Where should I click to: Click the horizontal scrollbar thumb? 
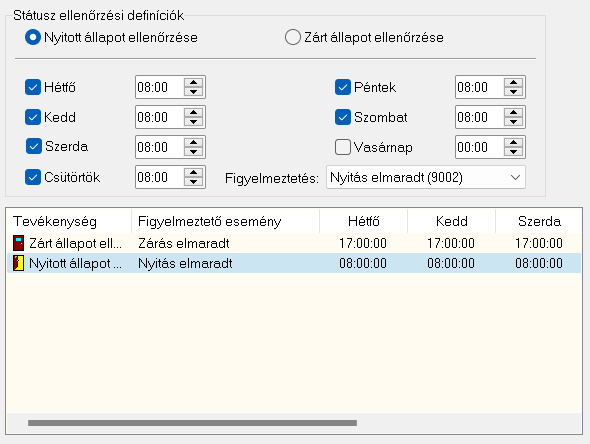[x=192, y=423]
